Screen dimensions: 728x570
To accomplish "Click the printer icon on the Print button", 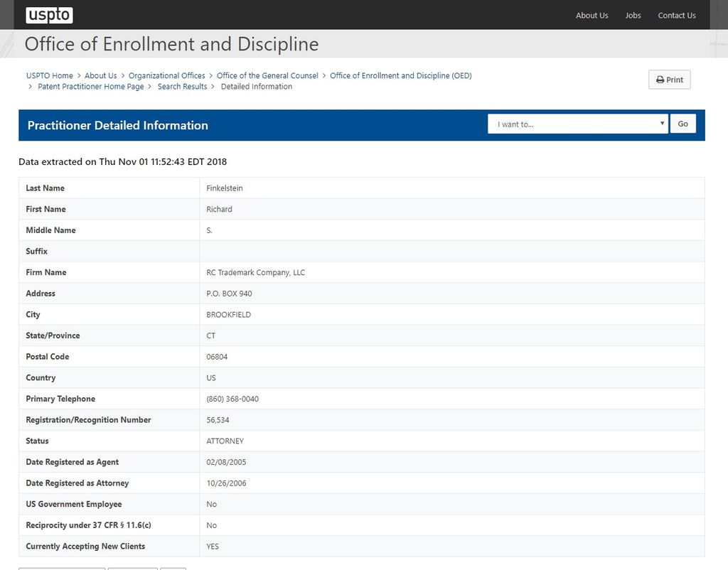I will [660, 80].
